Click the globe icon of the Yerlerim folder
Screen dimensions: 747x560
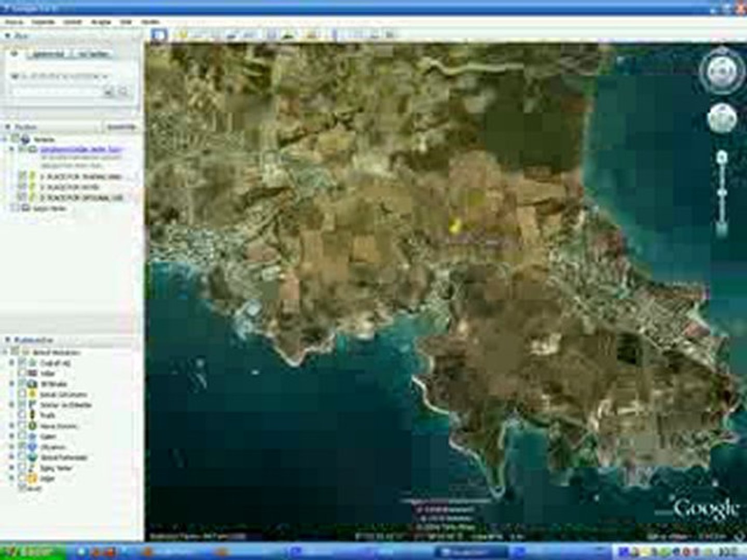click(x=25, y=139)
